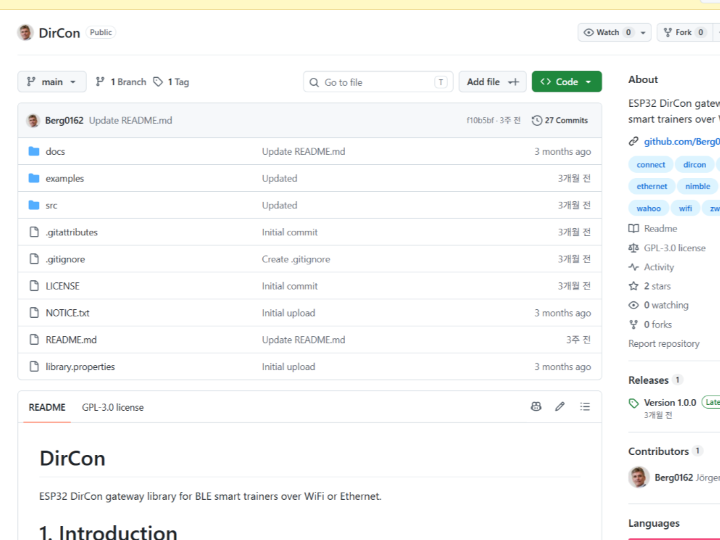Open the github.com/Berg0 website link
The width and height of the screenshot is (720, 540).
tap(682, 141)
